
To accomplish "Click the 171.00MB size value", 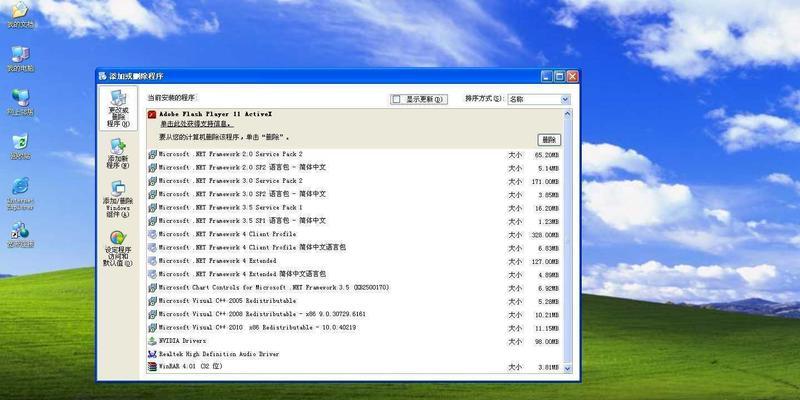I will [545, 182].
